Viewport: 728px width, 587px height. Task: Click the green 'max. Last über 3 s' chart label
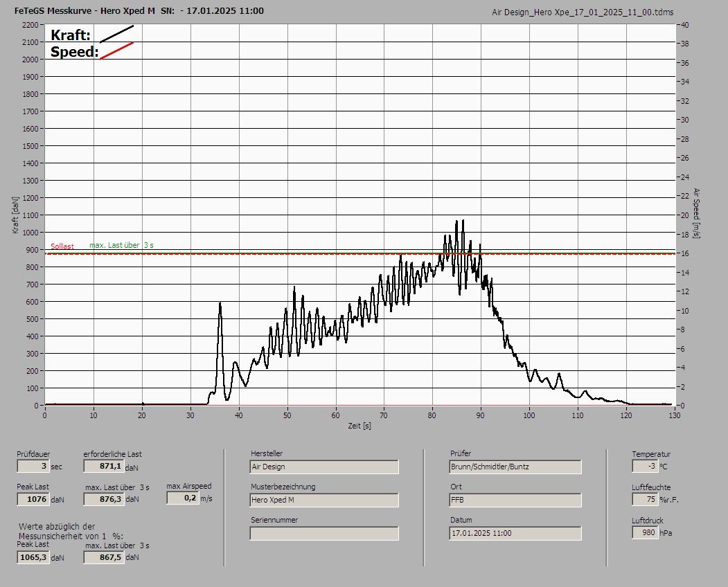pyautogui.click(x=122, y=245)
